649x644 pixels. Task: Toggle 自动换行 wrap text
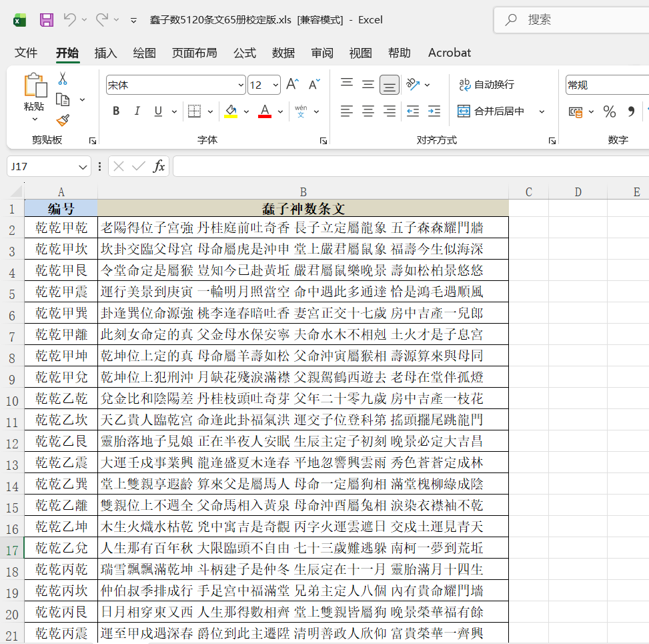pyautogui.click(x=486, y=85)
